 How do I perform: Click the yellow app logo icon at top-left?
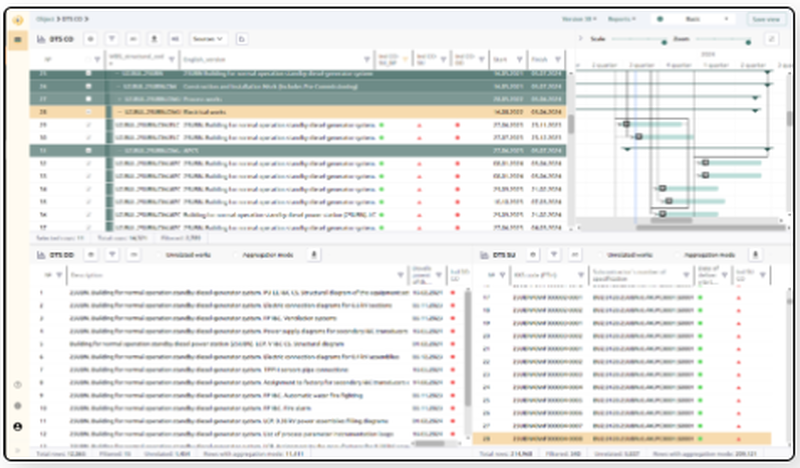coord(18,18)
